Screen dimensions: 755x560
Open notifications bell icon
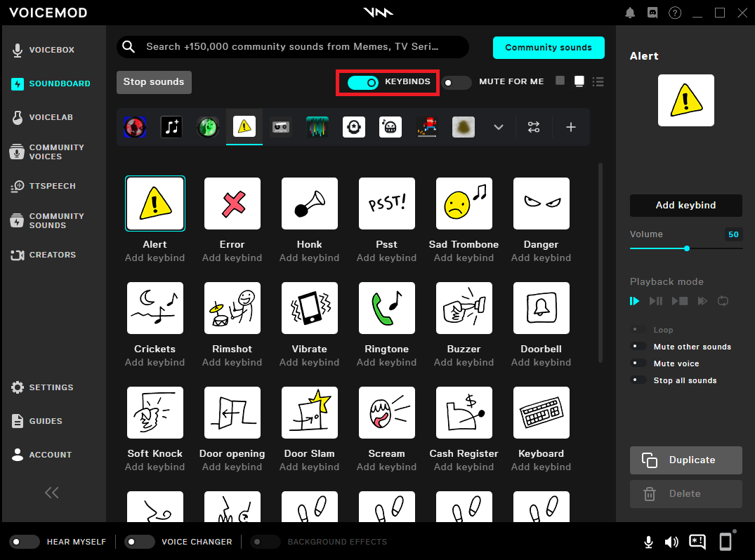(630, 13)
